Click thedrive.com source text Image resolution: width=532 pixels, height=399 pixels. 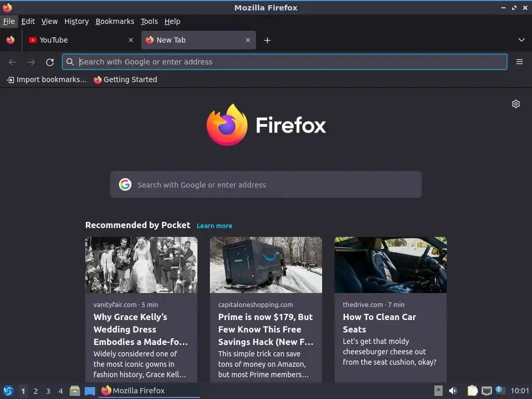pyautogui.click(x=363, y=304)
